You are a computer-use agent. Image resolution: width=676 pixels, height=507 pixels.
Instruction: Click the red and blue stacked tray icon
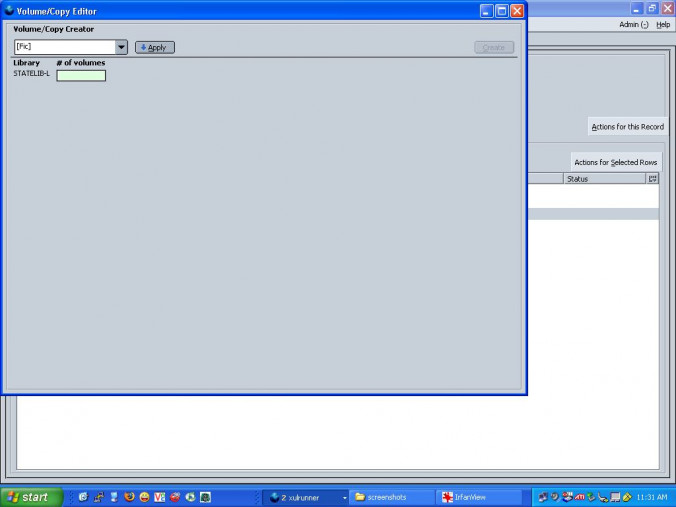[567, 497]
